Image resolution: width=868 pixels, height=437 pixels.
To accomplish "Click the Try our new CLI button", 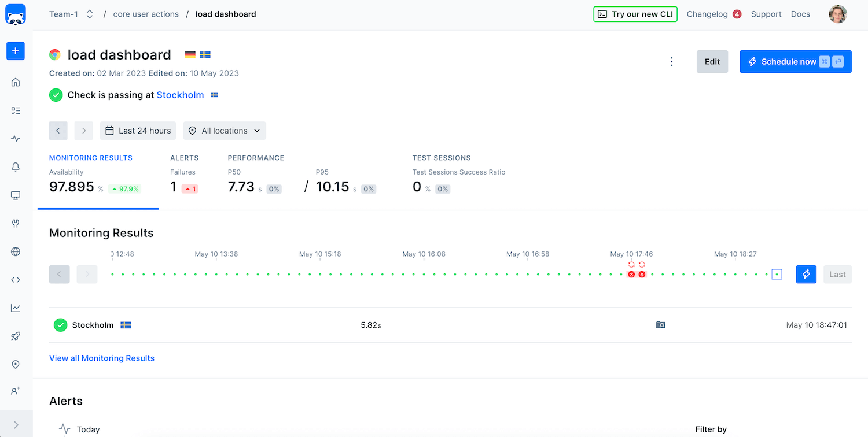I will tap(635, 14).
